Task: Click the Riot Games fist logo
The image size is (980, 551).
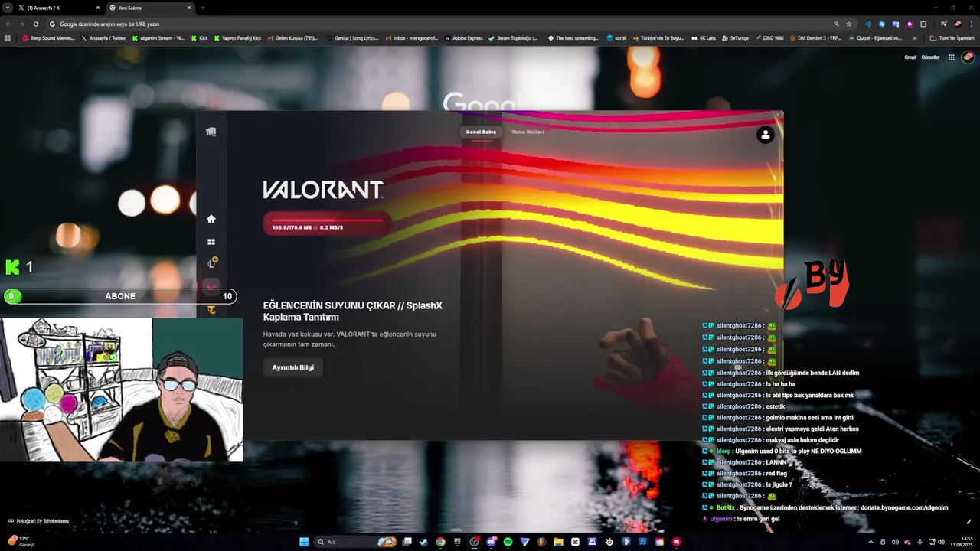Action: point(211,132)
